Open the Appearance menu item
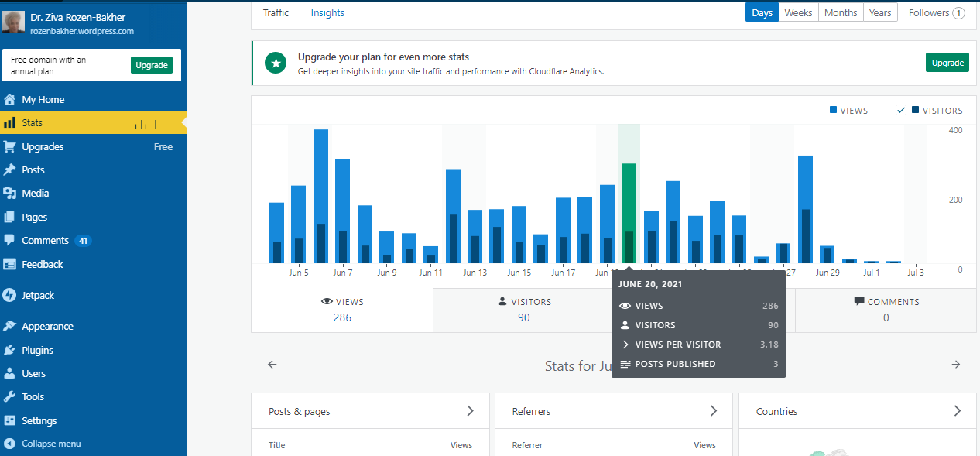Screen dimensions: 980x456 93,326
